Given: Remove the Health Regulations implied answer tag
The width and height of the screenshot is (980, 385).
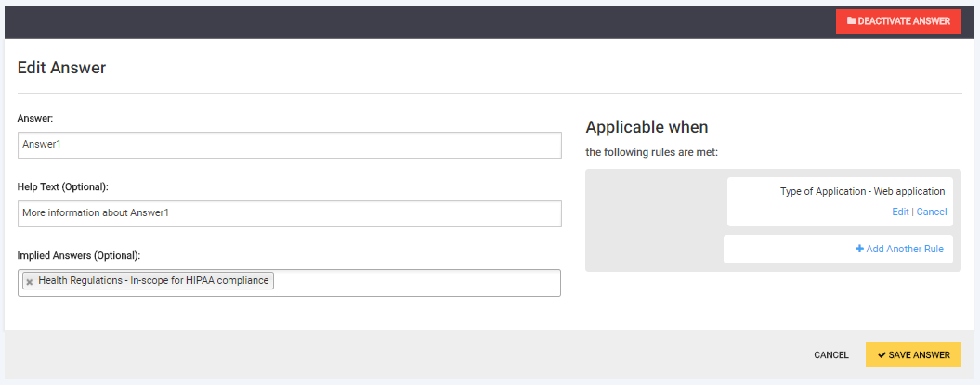Looking at the screenshot, I should tap(30, 281).
